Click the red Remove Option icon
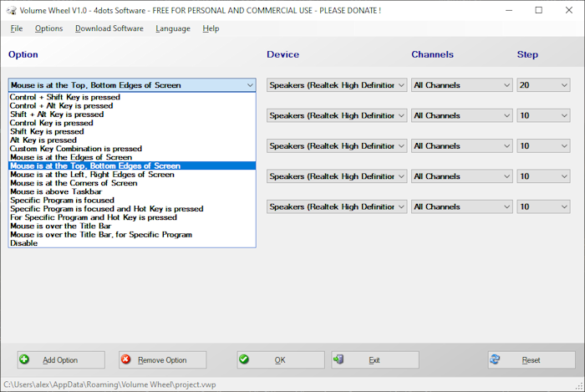The height and width of the screenshot is (392, 585). pyautogui.click(x=125, y=359)
